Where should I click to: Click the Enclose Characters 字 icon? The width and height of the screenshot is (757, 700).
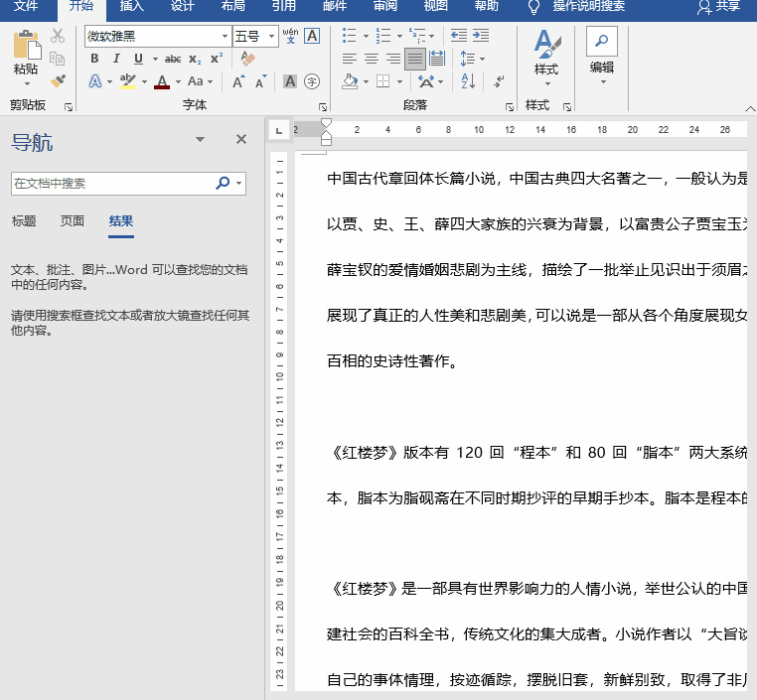pos(312,81)
